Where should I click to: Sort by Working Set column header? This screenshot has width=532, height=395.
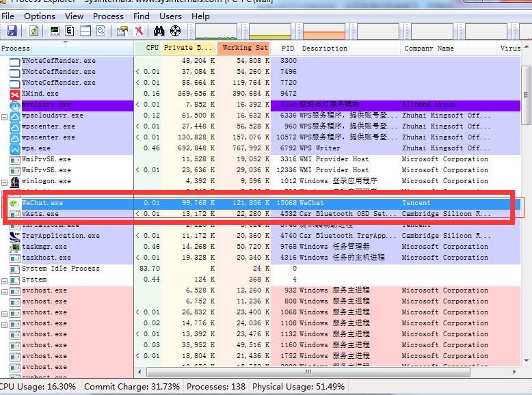(x=244, y=48)
